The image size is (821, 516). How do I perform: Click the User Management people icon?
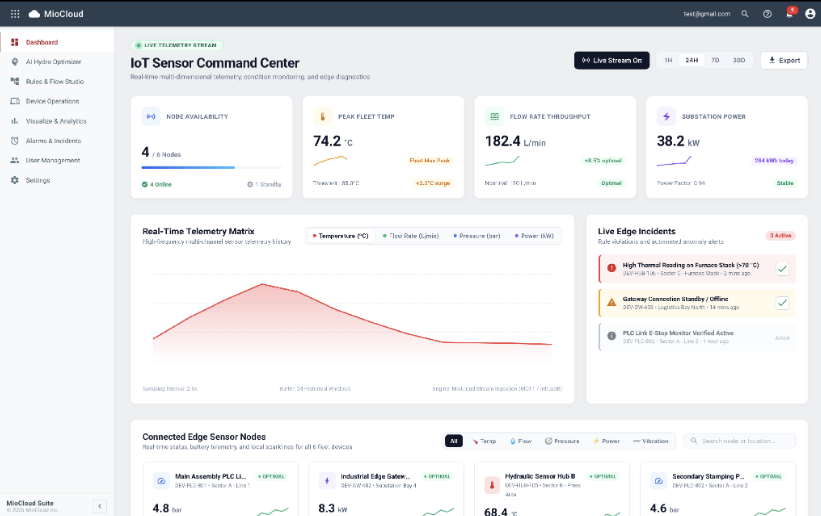(x=15, y=160)
